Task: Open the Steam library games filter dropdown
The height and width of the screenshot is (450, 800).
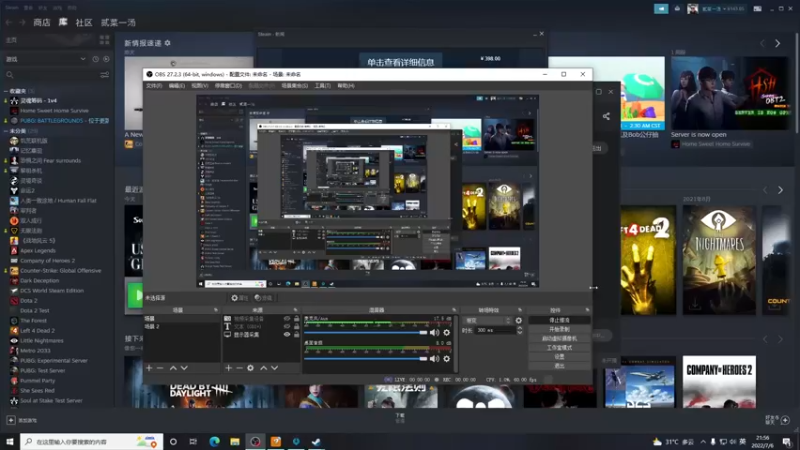Action: pyautogui.click(x=46, y=59)
